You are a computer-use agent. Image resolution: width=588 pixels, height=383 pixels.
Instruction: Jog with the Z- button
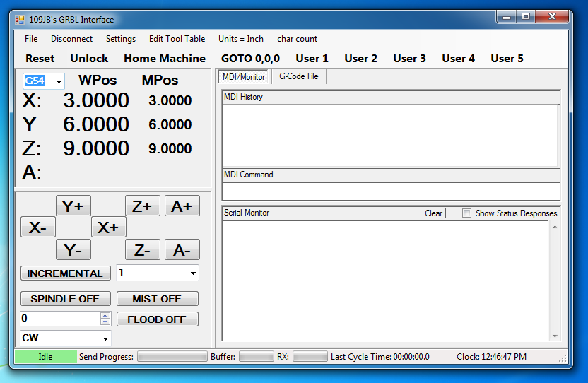click(143, 250)
